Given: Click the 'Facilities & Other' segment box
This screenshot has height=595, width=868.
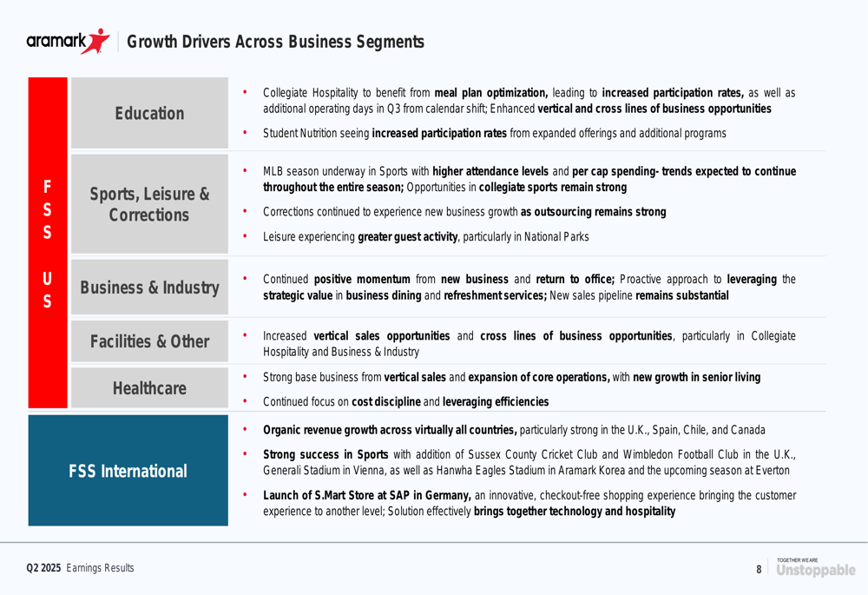Looking at the screenshot, I should (x=149, y=341).
